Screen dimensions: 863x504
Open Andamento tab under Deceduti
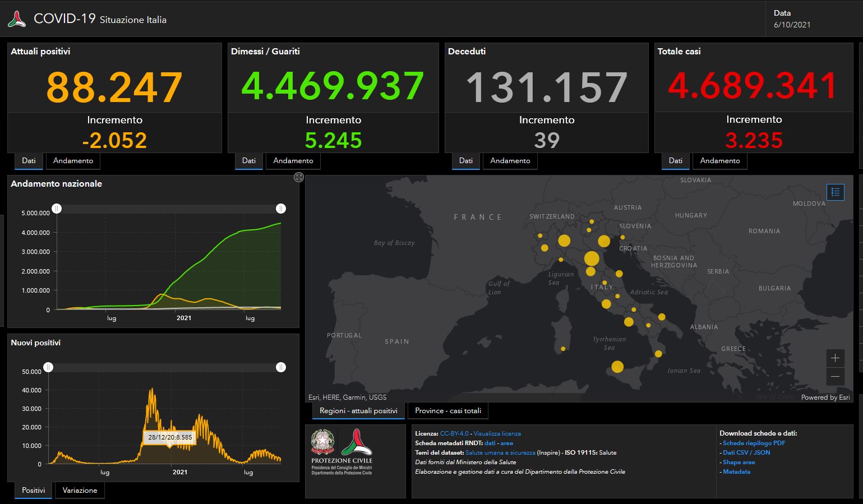[510, 161]
